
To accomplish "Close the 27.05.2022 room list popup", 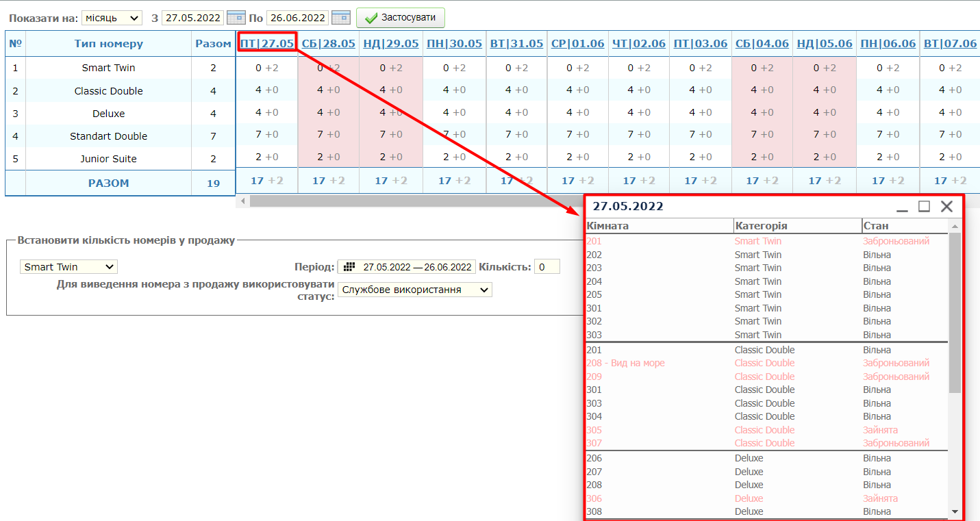I will (946, 206).
